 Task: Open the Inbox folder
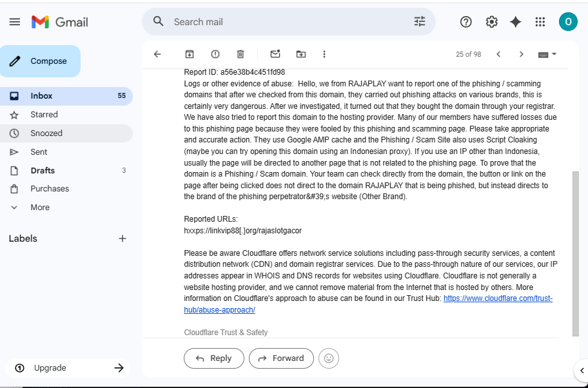coord(66,95)
